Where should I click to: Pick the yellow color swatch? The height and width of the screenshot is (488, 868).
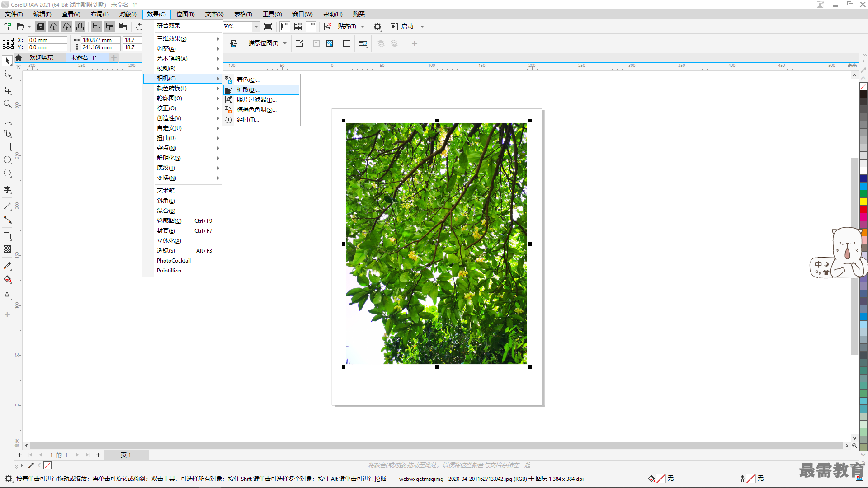863,202
